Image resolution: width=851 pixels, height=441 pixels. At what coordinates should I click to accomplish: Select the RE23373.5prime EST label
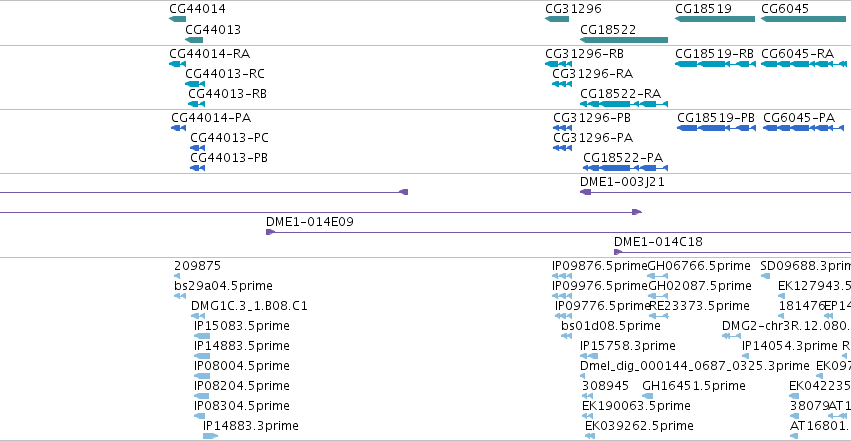pos(700,306)
